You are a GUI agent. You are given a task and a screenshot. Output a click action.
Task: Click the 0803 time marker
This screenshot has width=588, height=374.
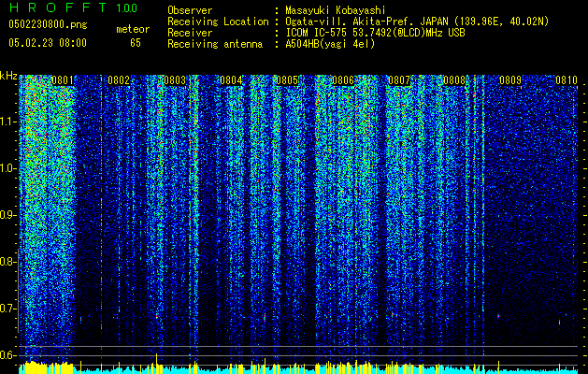(175, 80)
